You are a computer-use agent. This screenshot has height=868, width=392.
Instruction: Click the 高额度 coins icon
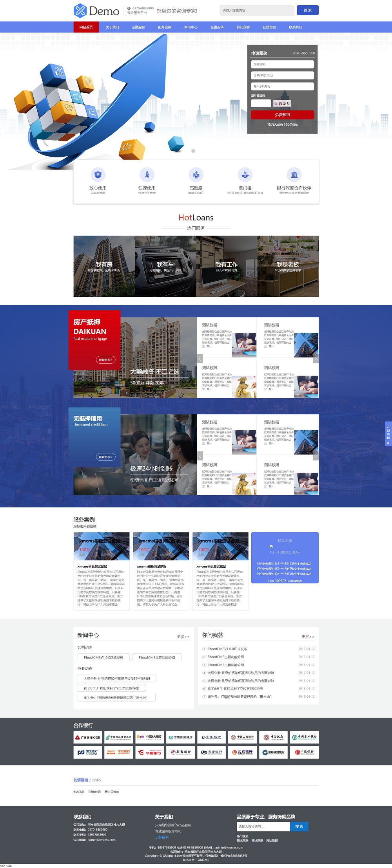tap(196, 174)
